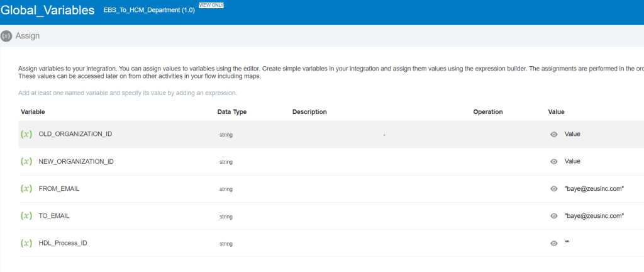Image resolution: width=644 pixels, height=272 pixels.
Task: Click eye icon for FROM_EMAIL value
Action: pyautogui.click(x=554, y=189)
